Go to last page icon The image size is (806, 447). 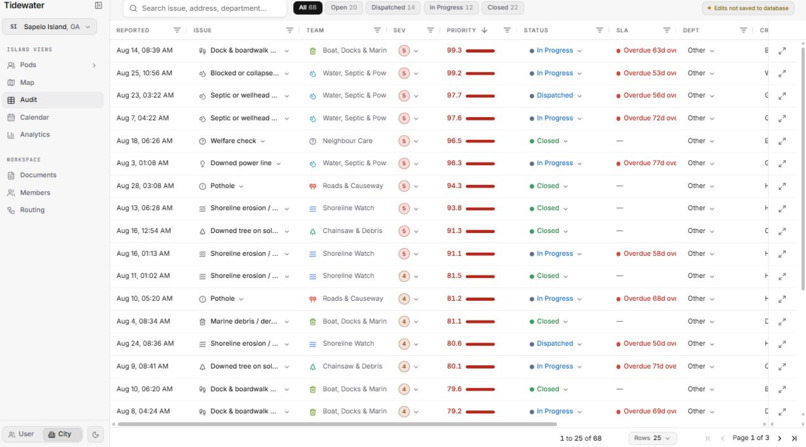(794, 438)
